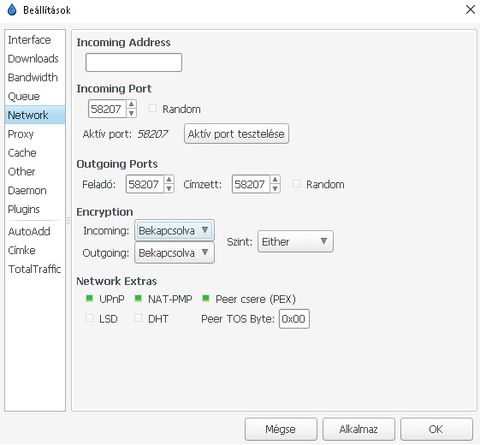
Task: Click the Incoming Address input field
Action: point(134,62)
